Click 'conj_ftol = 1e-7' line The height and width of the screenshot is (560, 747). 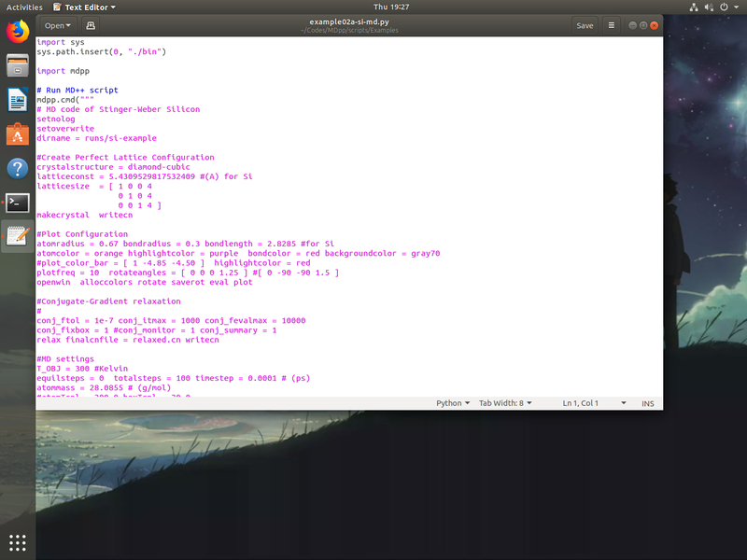(171, 320)
